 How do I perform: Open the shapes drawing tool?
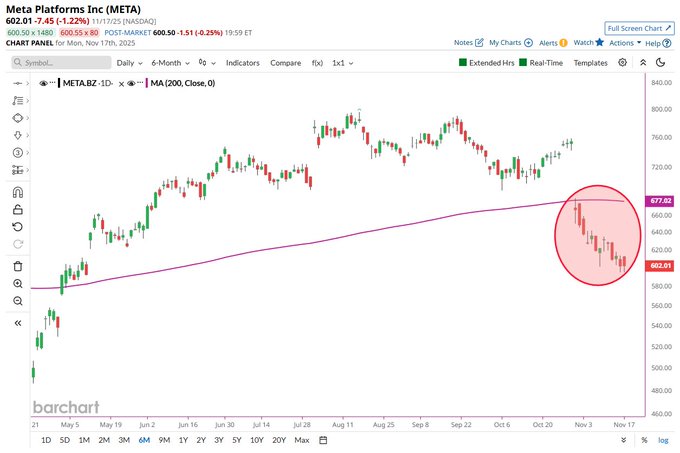click(17, 118)
